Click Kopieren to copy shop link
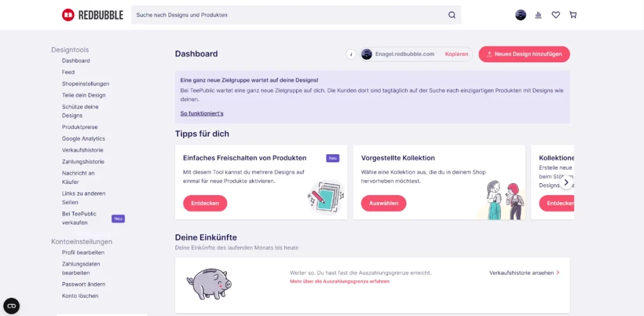 coord(457,54)
